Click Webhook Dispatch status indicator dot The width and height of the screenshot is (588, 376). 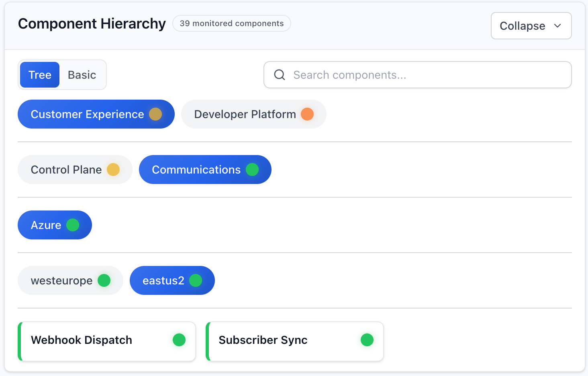pyautogui.click(x=179, y=340)
